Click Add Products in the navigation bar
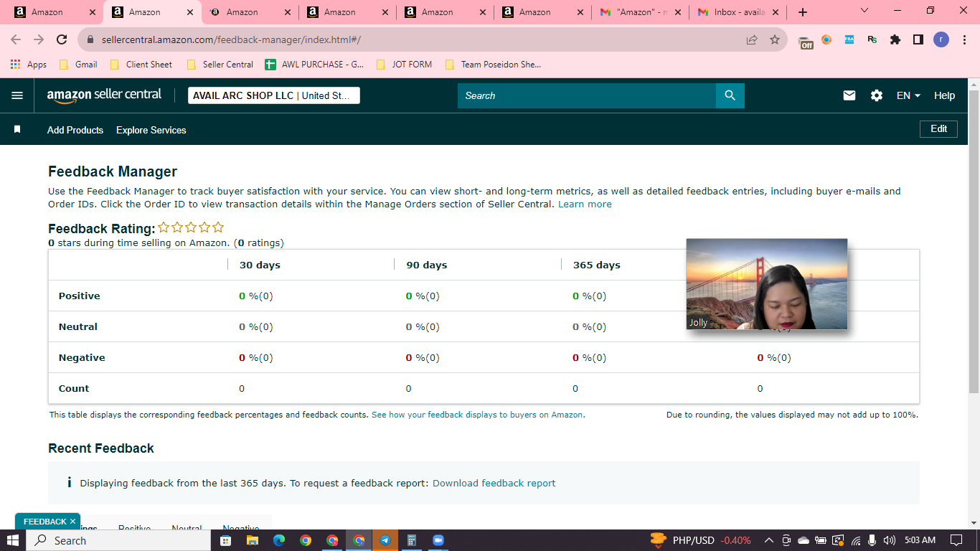This screenshot has width=980, height=551. tap(75, 130)
